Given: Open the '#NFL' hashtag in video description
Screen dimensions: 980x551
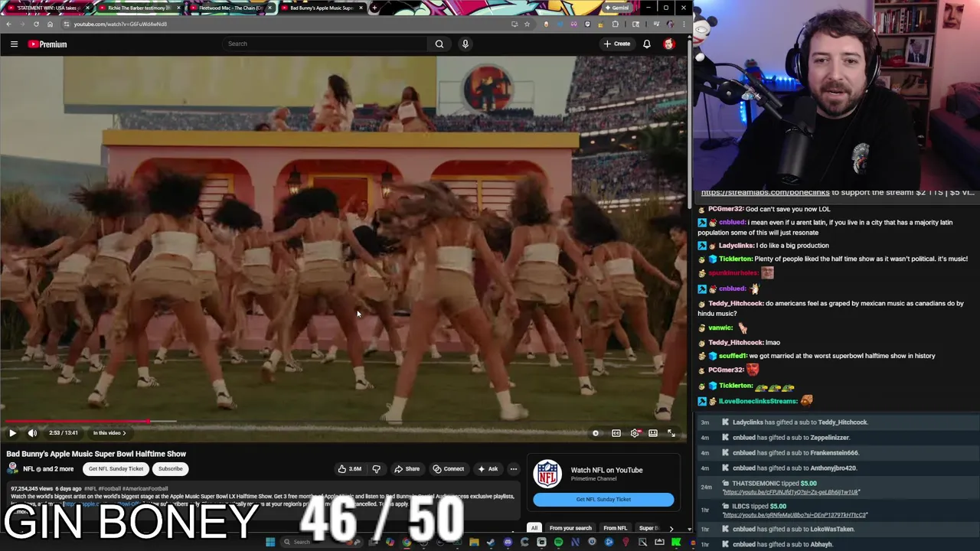Looking at the screenshot, I should 90,488.
